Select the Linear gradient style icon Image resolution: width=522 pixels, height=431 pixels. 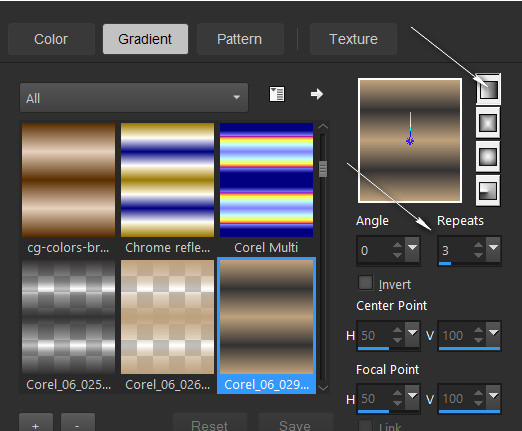[x=488, y=89]
